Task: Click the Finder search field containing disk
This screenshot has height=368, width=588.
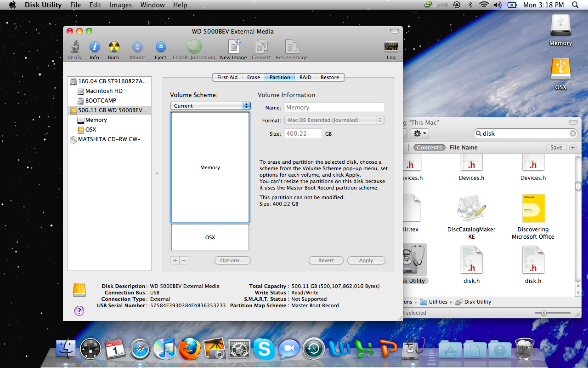Action: (x=526, y=133)
